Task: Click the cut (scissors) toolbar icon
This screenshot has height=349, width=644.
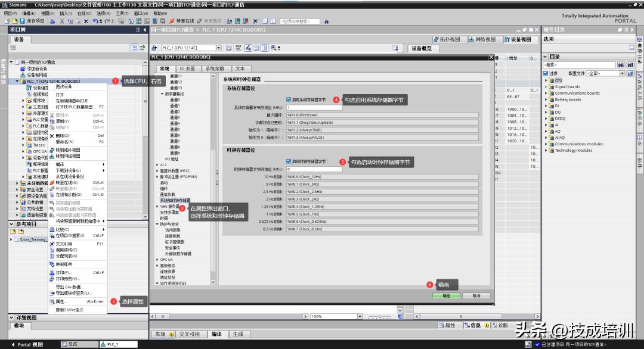Action: pos(61,21)
